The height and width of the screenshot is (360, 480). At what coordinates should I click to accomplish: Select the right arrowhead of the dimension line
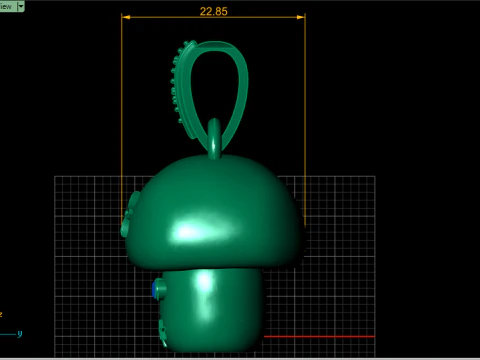tap(301, 17)
